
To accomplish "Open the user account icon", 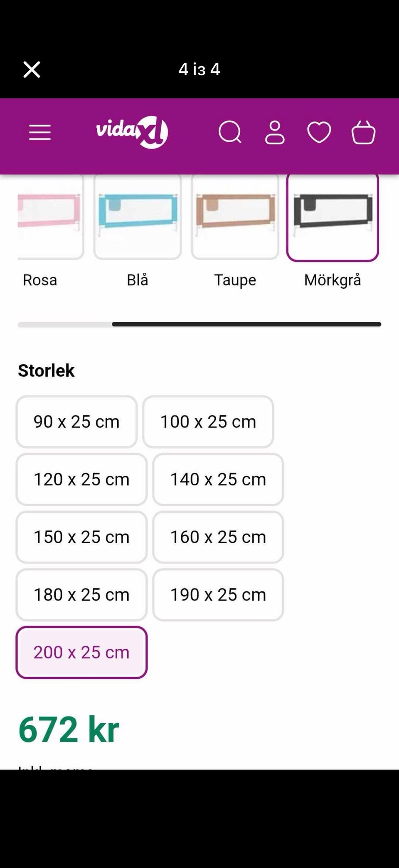I will click(275, 133).
